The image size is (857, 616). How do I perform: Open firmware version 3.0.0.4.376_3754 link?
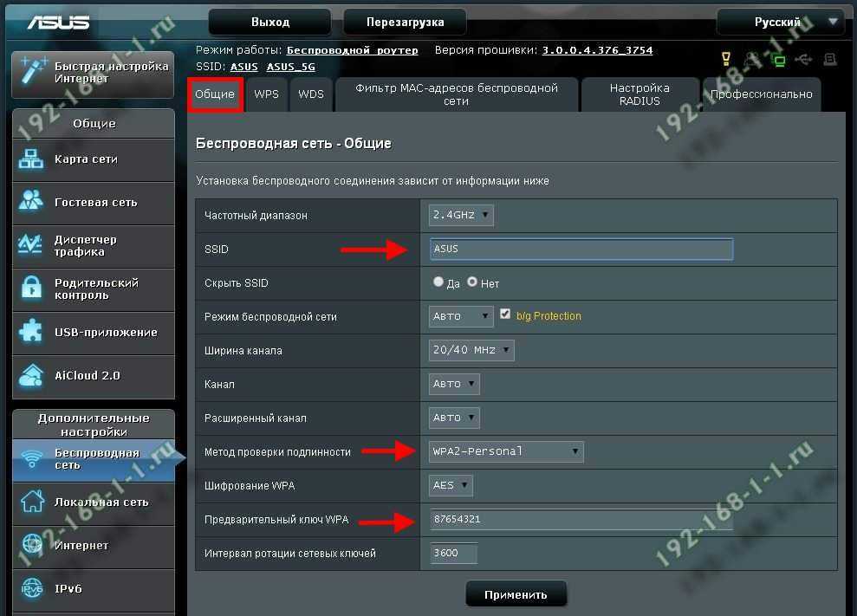coord(597,50)
